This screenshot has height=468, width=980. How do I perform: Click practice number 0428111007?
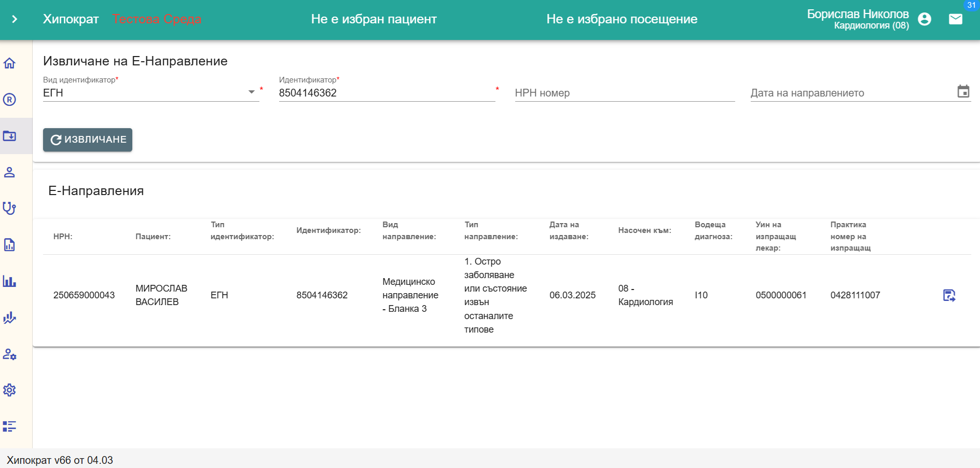coord(855,295)
